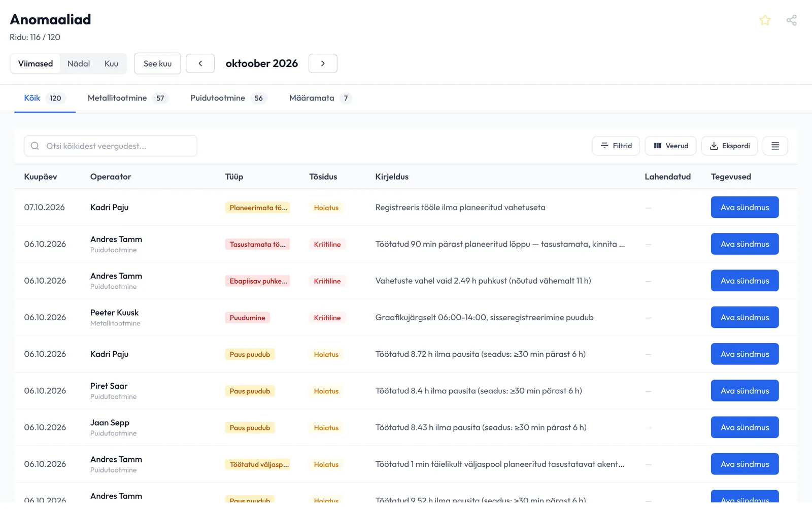Click the 07.10.2026 date cell

tap(45, 208)
